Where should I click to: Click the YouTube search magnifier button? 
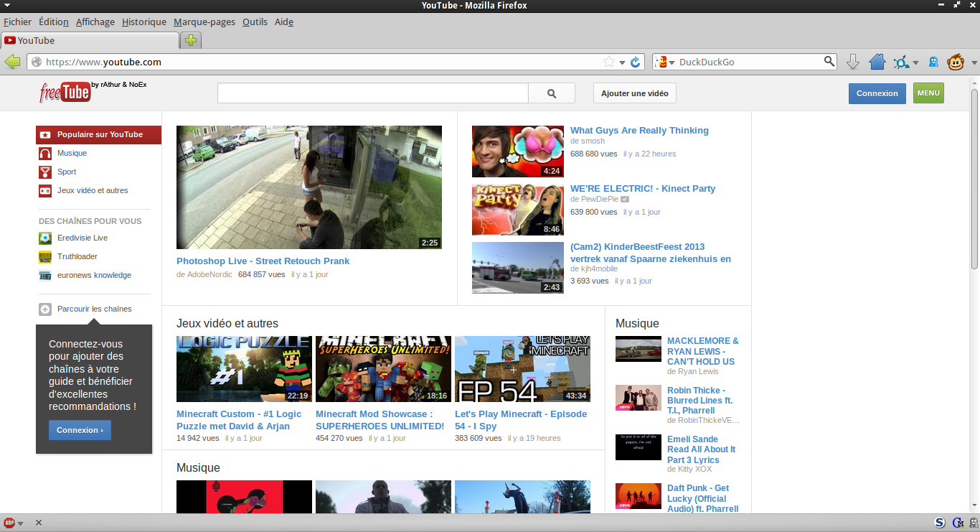552,93
